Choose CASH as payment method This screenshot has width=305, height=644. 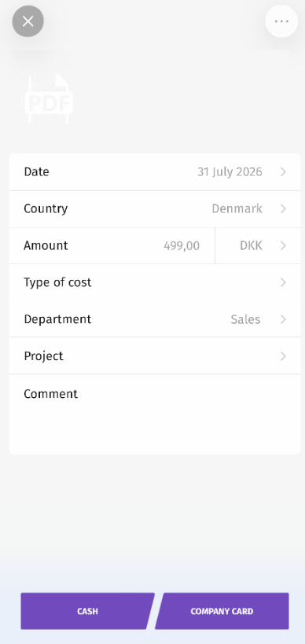[x=87, y=611]
